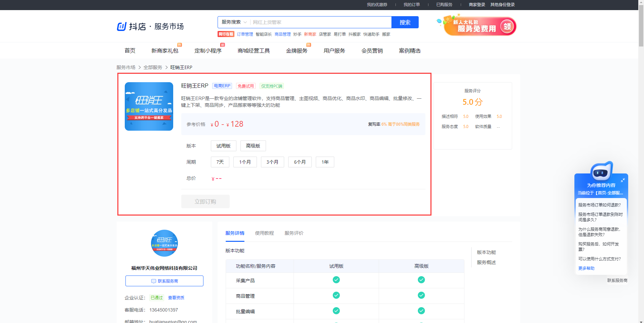This screenshot has width=644, height=323.
Task: Click 其他身份登录
Action: pyautogui.click(x=502, y=5)
